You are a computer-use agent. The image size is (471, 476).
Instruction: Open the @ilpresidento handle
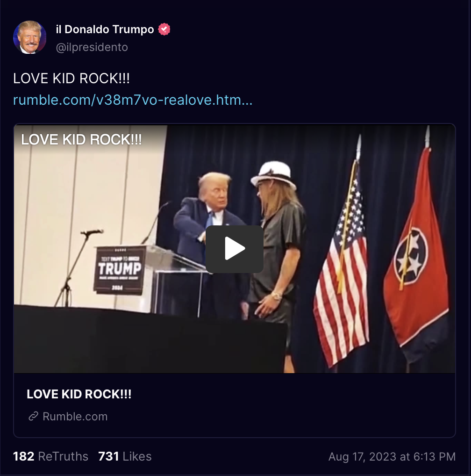pyautogui.click(x=92, y=47)
